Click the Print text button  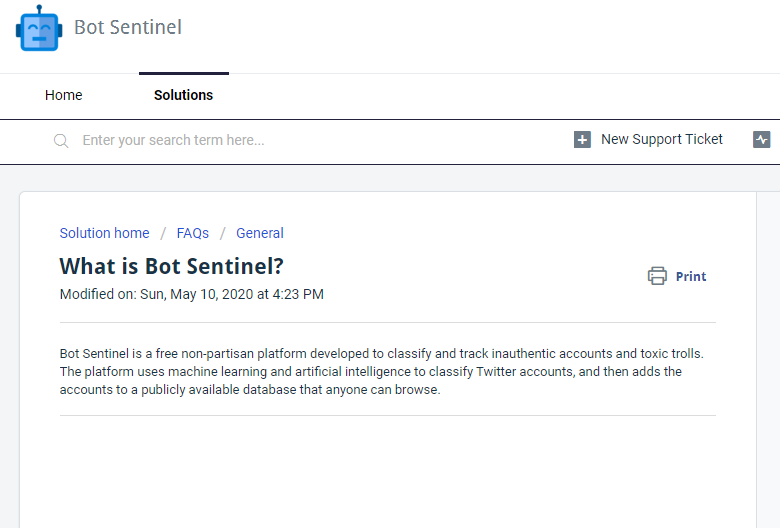click(x=691, y=276)
